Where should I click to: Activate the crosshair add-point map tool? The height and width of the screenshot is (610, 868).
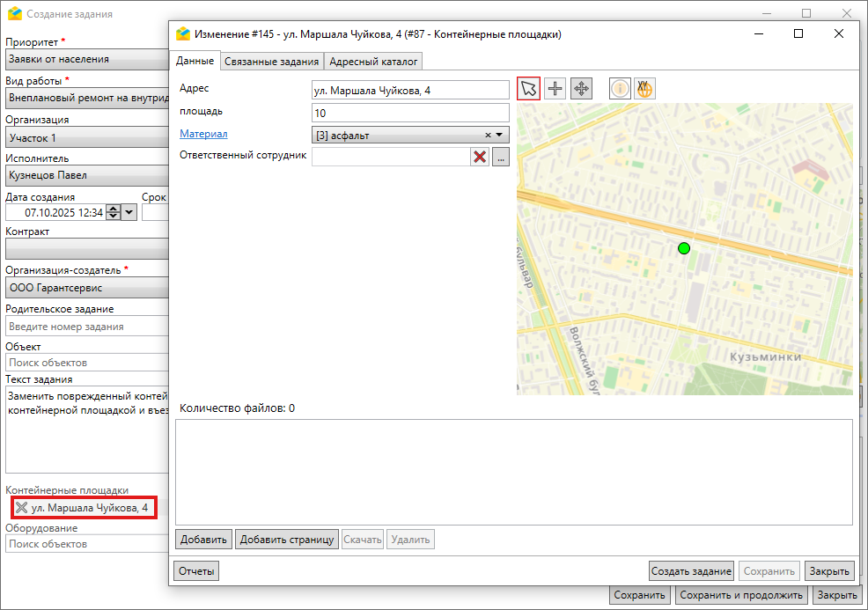click(555, 89)
